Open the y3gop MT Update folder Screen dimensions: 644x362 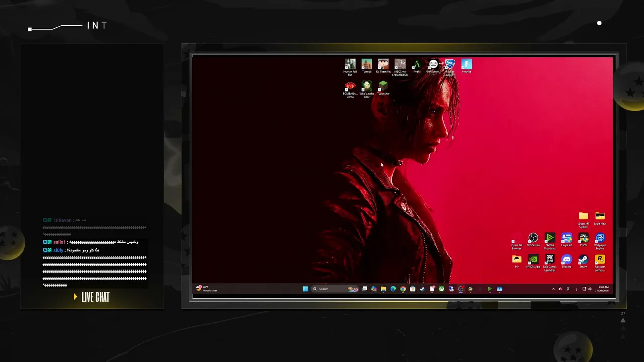tap(583, 220)
